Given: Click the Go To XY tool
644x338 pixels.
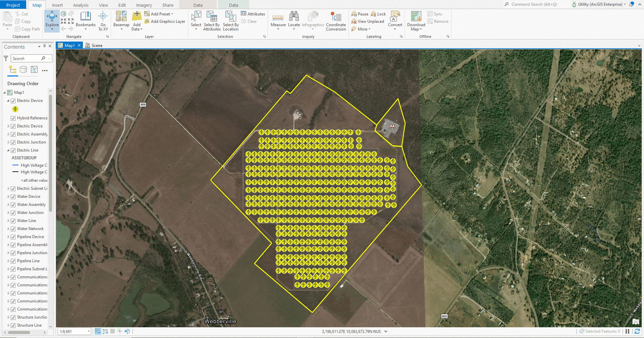Looking at the screenshot, I should point(103,21).
